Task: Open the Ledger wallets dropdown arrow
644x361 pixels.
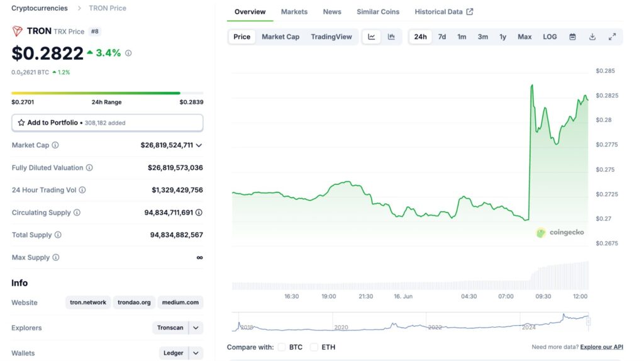Action: click(196, 353)
